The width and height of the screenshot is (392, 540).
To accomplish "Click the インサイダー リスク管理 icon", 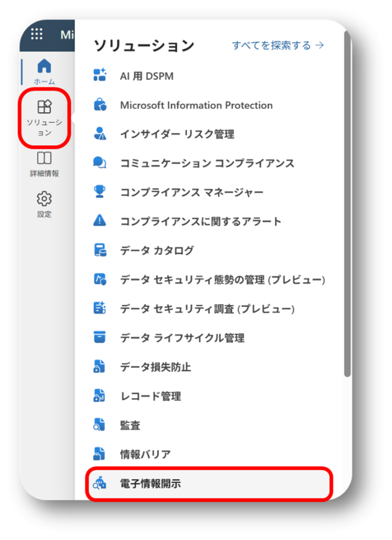I will [x=100, y=134].
